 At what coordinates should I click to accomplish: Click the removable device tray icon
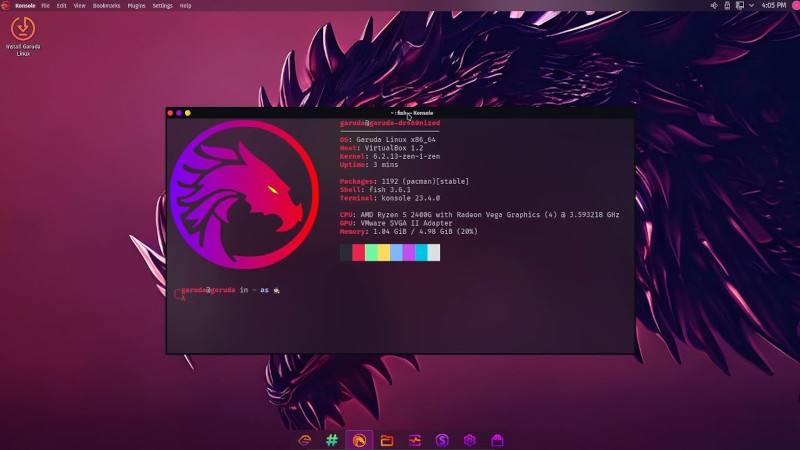click(x=727, y=6)
